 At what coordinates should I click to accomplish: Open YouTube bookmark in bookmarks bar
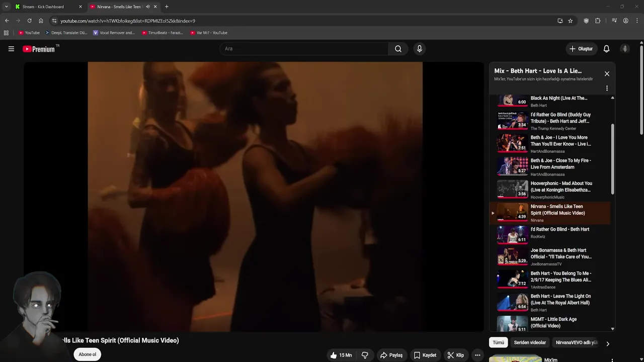29,33
